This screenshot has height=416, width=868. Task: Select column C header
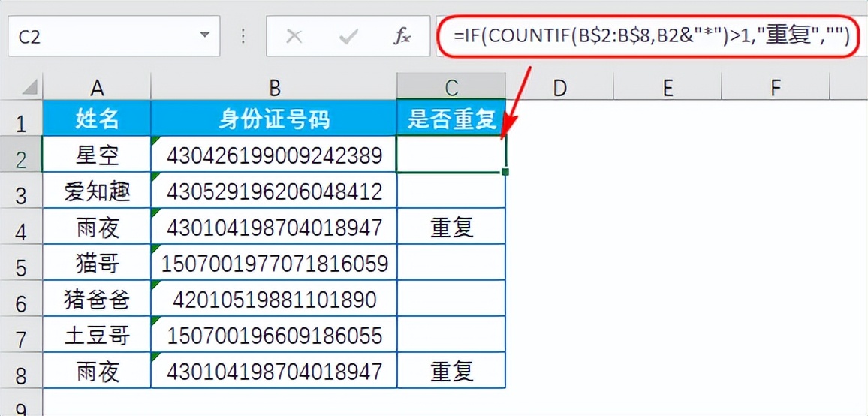coord(451,87)
